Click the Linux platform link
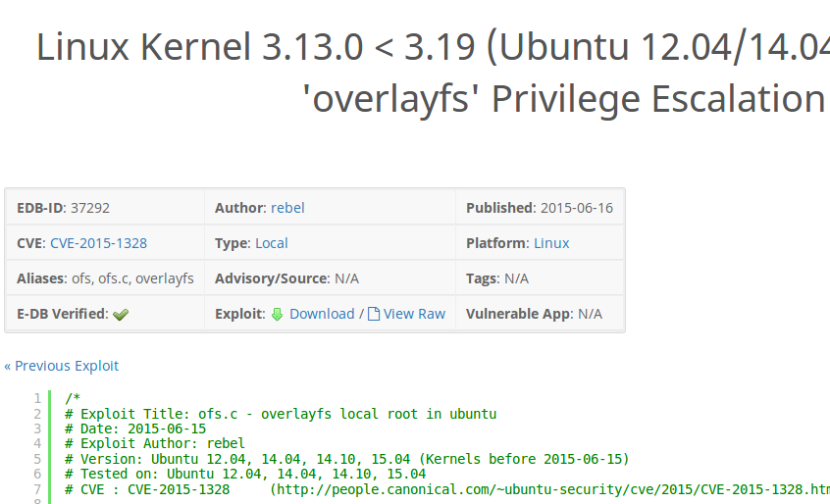The width and height of the screenshot is (830, 504). 551,243
